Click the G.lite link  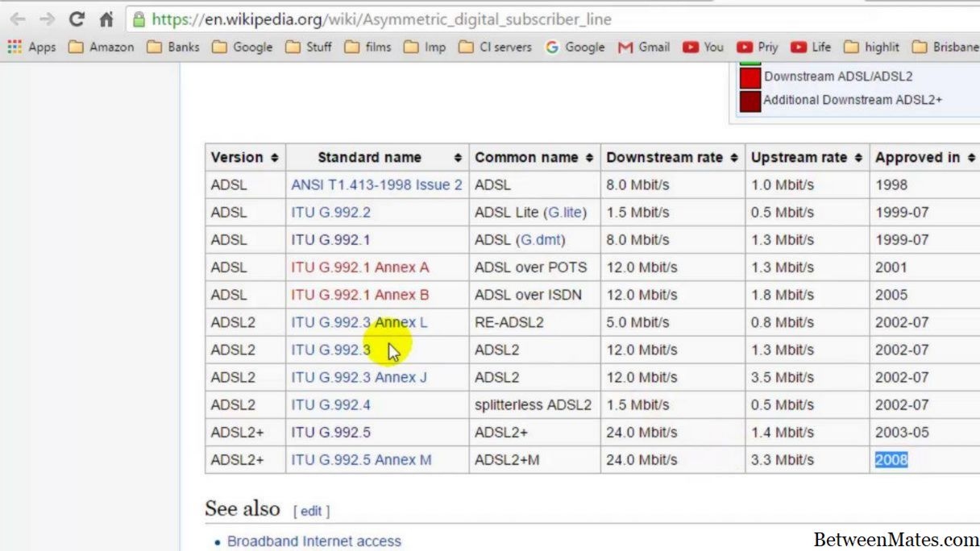click(x=565, y=213)
